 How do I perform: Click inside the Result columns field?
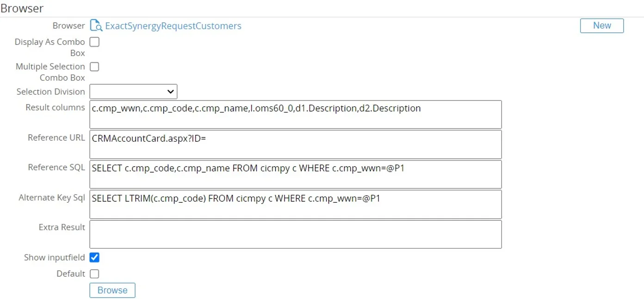coord(296,114)
